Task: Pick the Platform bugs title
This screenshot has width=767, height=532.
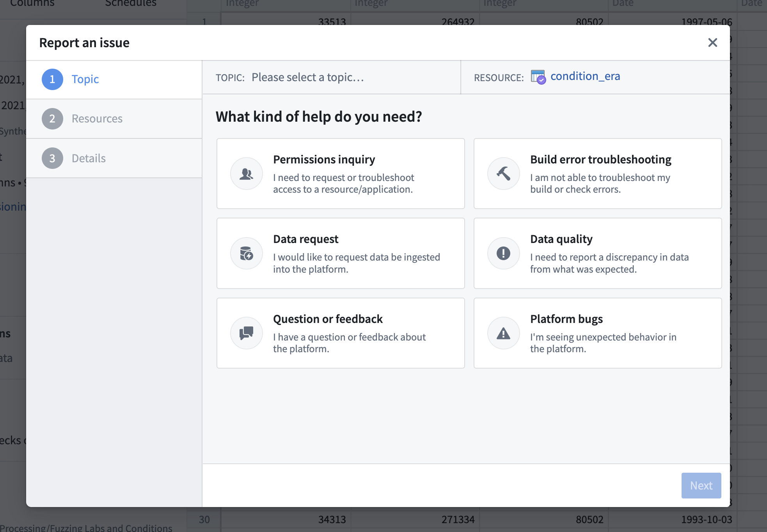Action: click(566, 319)
